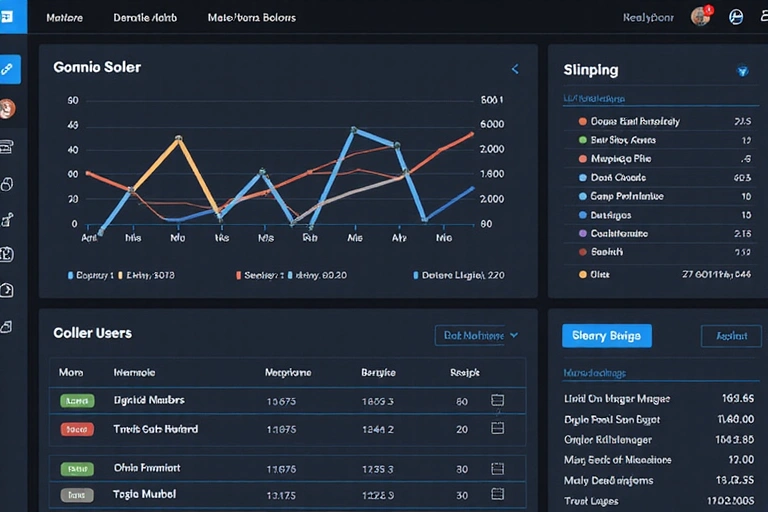
Task: Click the circular blue icon beside the top avatar
Action: 736,17
